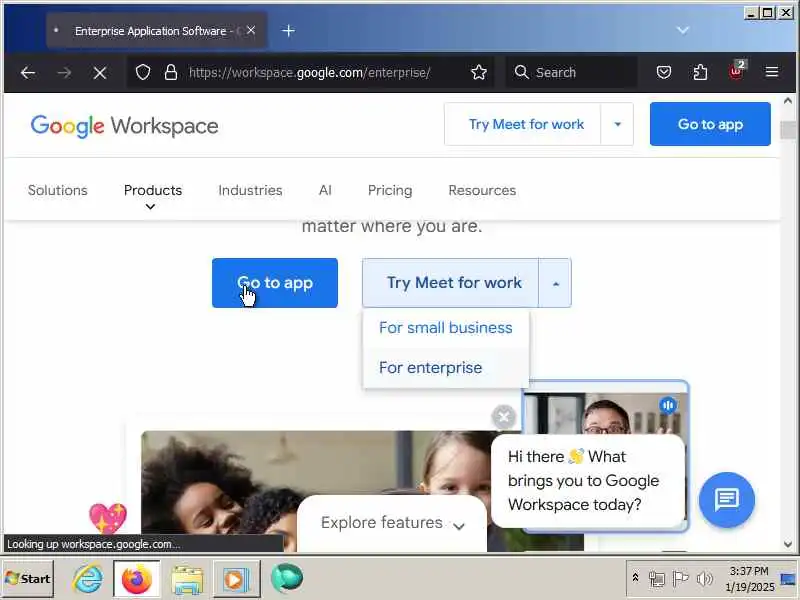Open the Solutions menu
This screenshot has width=800, height=600.
tap(58, 190)
